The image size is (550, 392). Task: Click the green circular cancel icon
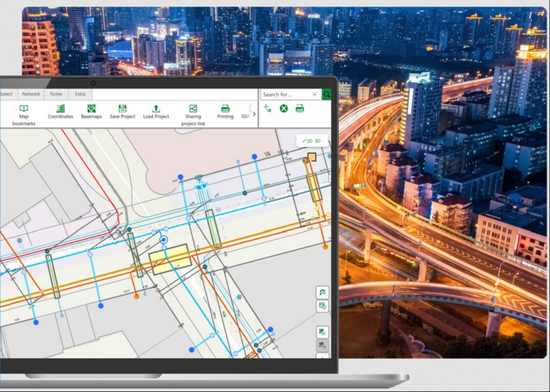(284, 108)
